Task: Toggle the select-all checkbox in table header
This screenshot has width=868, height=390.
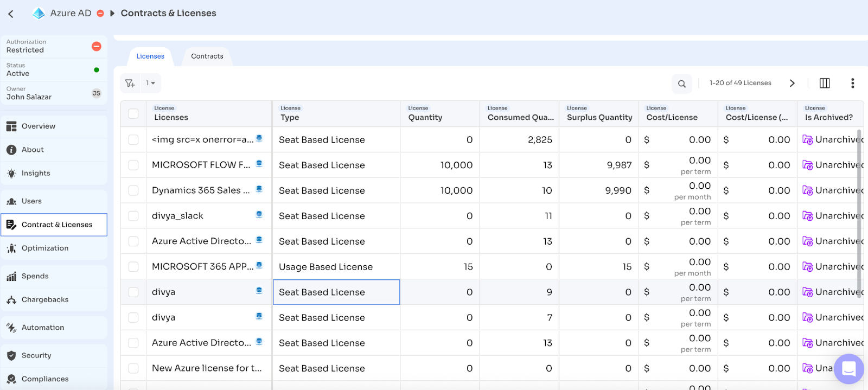Action: [x=133, y=114]
